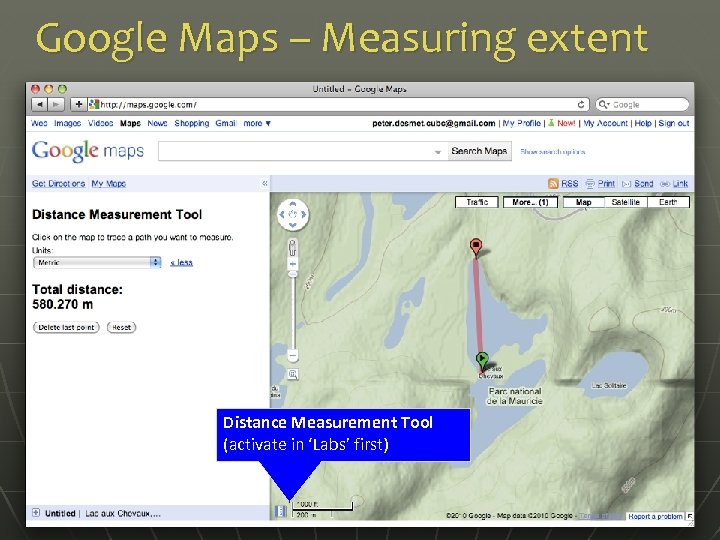Click the 'Lac aux Chevaux....' text
Viewport: 720px width, 540px height.
click(x=123, y=513)
